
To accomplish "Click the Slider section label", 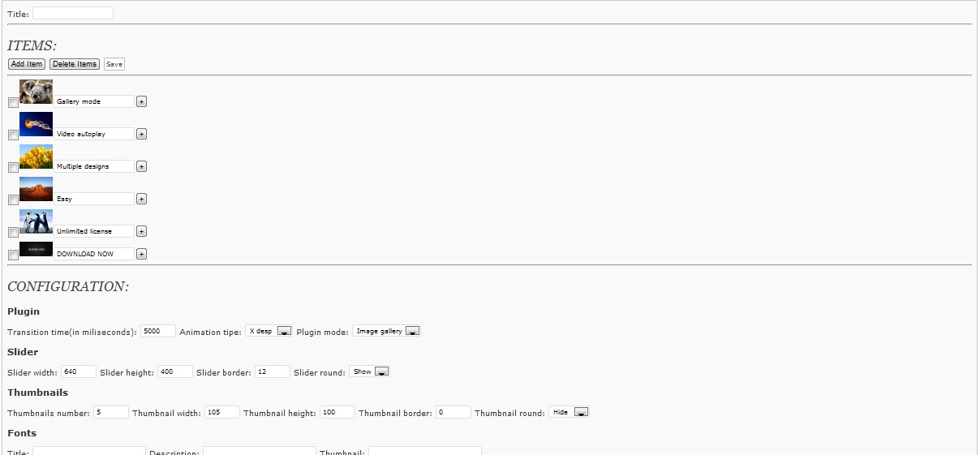I will tap(23, 352).
